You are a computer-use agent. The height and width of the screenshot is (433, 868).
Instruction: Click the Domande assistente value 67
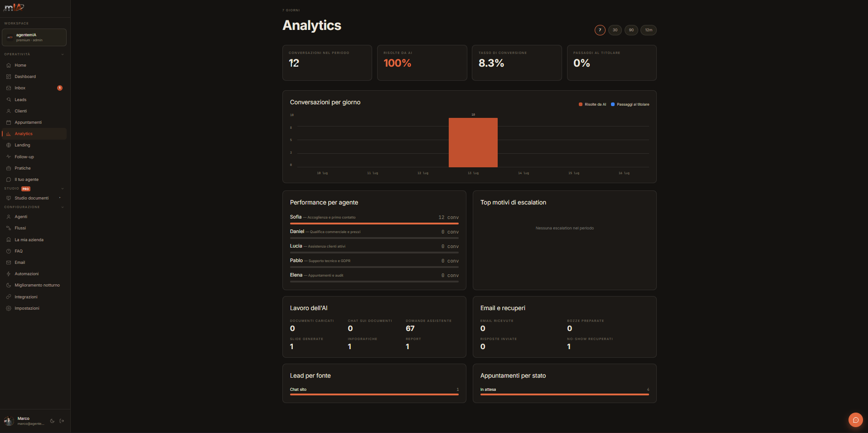click(x=410, y=328)
